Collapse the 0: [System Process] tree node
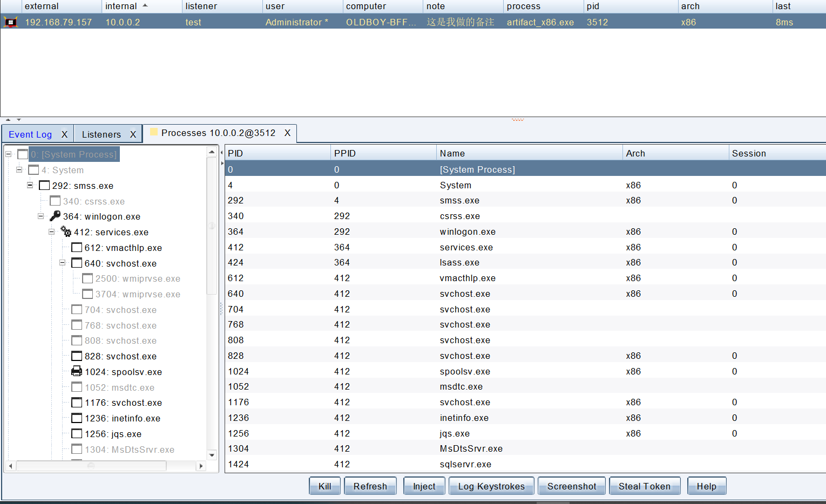This screenshot has height=504, width=826. [9, 154]
